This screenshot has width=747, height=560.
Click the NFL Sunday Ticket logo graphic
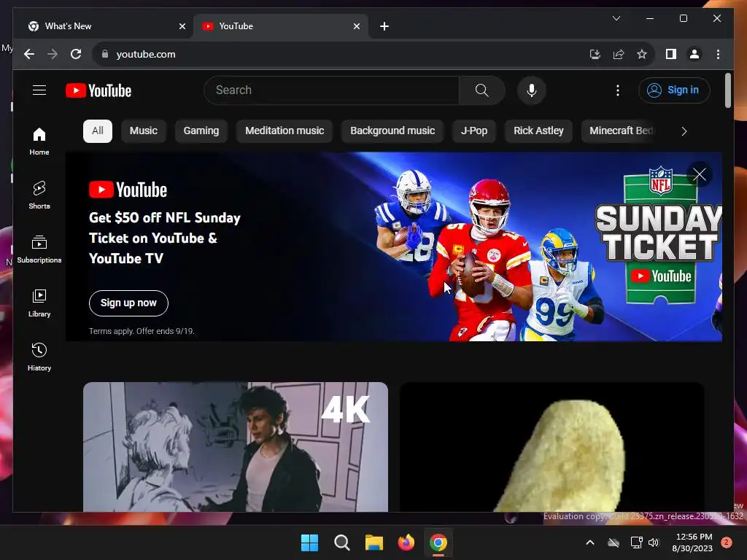659,234
